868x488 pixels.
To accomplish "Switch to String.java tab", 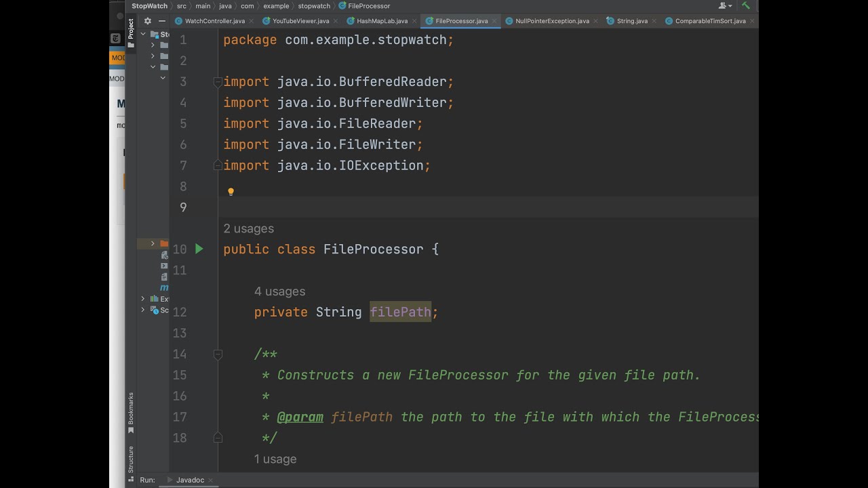I will coord(632,21).
